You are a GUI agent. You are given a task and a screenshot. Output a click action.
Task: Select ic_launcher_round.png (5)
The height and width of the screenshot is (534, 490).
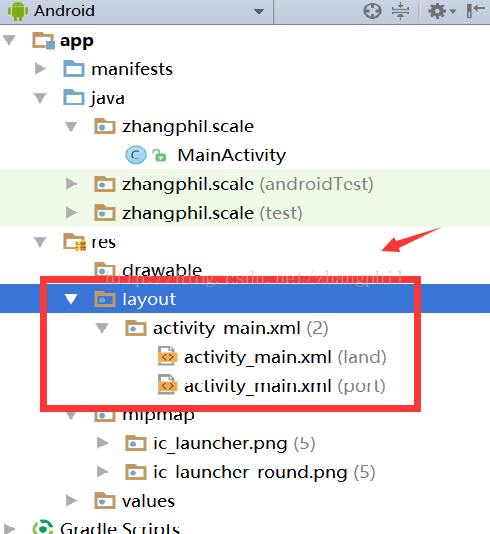tap(264, 472)
